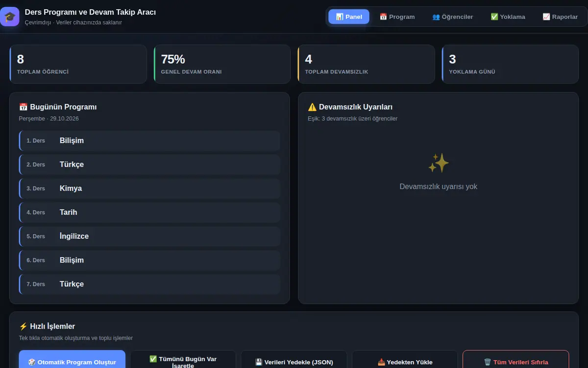Screen dimensions: 588x368
Task: Click the Yoklama Günü stat card
Action: 510,64
